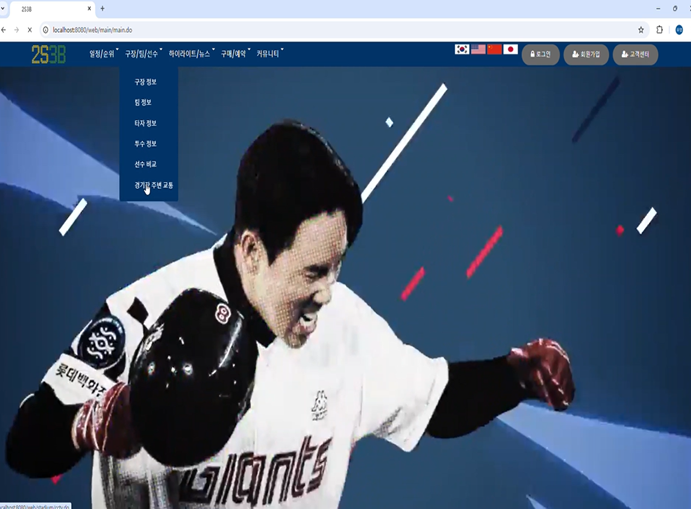Select 구장 정보 from the submenu
Viewport: 691px width, 509px height.
[145, 82]
